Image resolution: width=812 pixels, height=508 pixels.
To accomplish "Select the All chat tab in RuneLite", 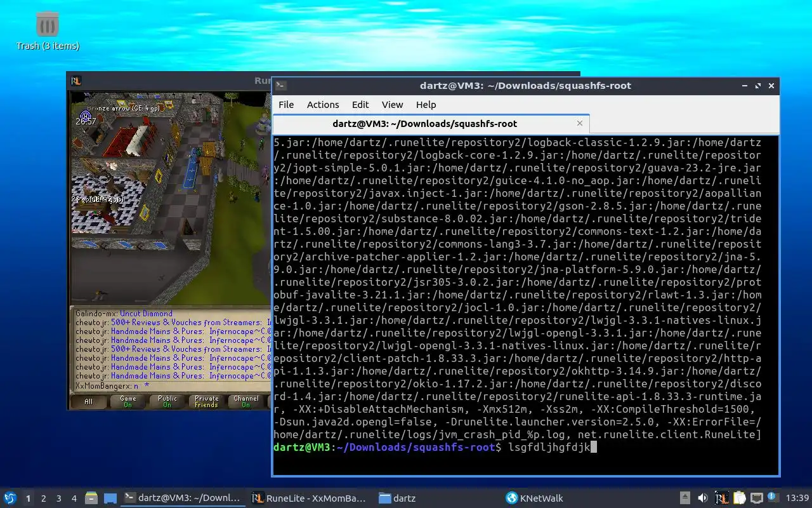I will (88, 401).
